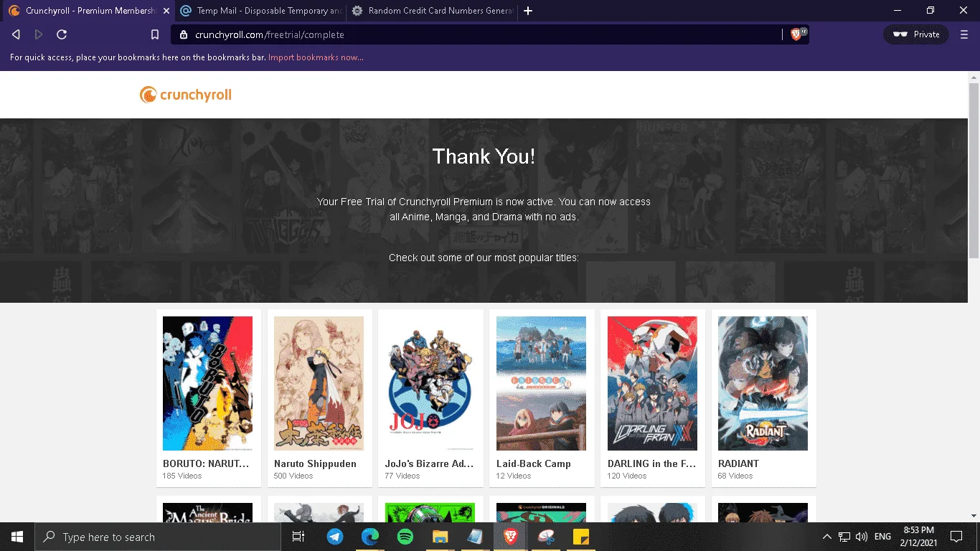980x551 pixels.
Task: Open the Naruto Shippuden poster thumbnail
Action: (319, 383)
